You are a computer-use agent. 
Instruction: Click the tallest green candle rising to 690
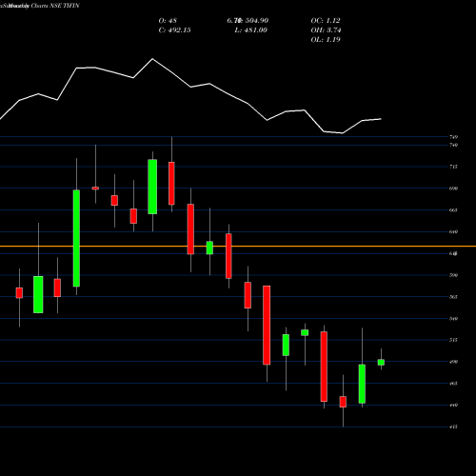(76, 238)
